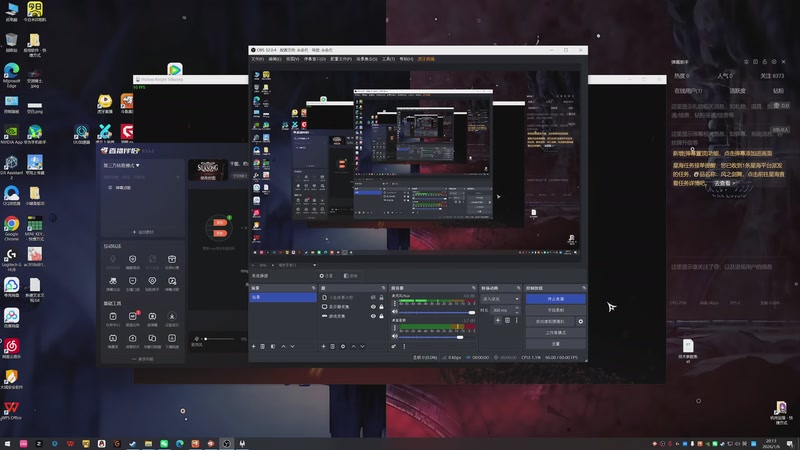Move source down in OBS Sources toolbar
The width and height of the screenshot is (800, 450).
point(362,346)
